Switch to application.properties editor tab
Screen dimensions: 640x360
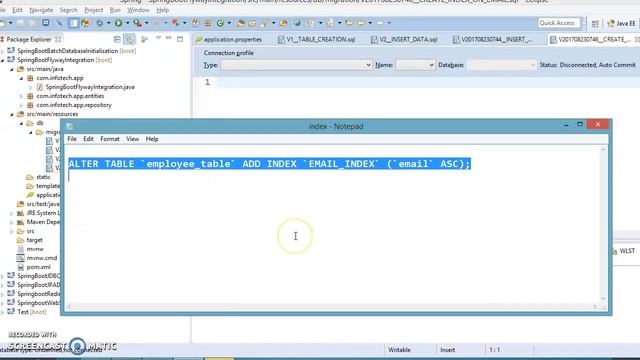coord(229,40)
